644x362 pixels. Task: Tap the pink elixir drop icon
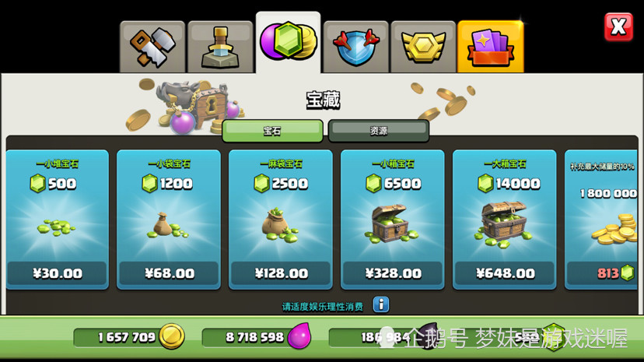coord(299,336)
